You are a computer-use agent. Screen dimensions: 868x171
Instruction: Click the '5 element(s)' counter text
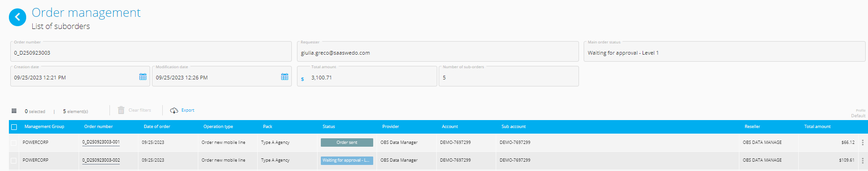click(75, 111)
